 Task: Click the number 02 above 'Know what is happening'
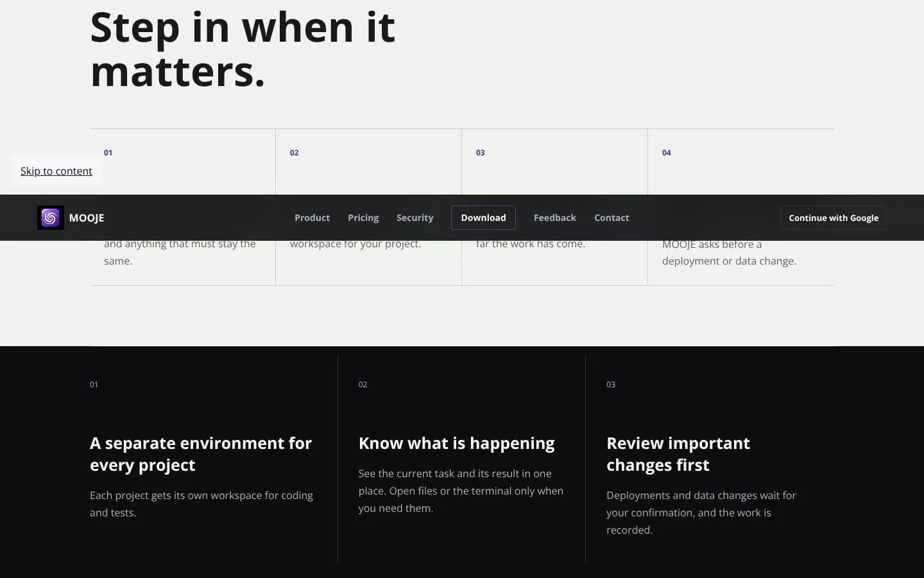coord(363,385)
